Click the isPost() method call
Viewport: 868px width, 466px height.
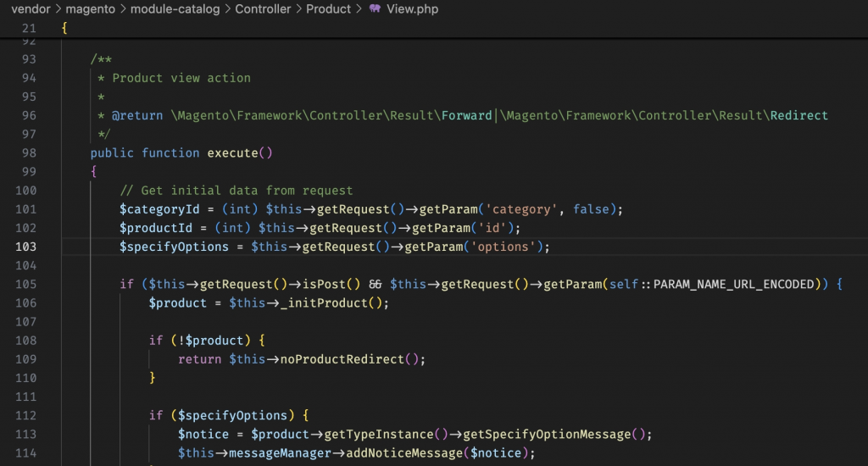(x=331, y=284)
